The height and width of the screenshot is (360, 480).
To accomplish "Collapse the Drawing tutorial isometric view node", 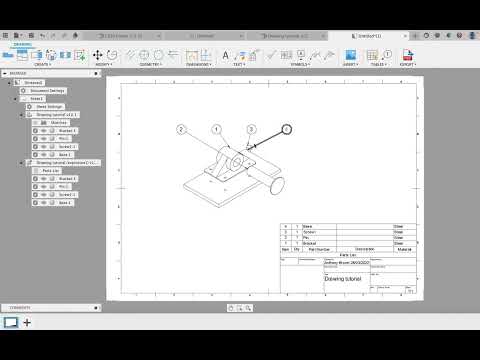I will tap(21, 163).
